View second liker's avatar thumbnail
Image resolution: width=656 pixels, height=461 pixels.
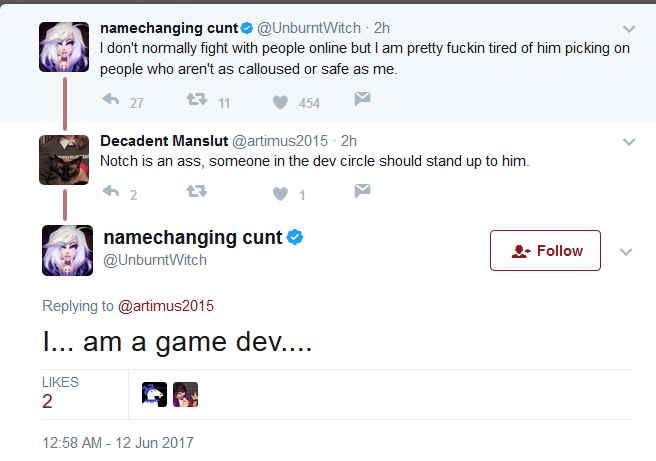185,394
